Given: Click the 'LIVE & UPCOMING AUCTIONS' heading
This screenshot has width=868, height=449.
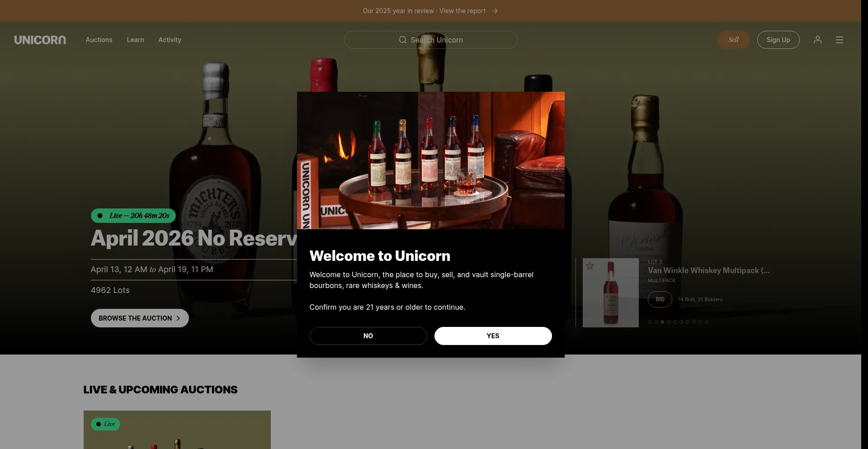Looking at the screenshot, I should 160,390.
